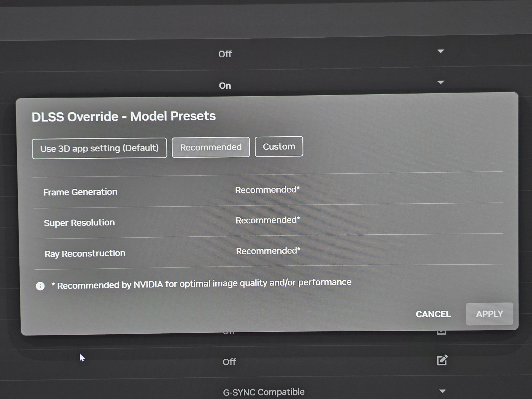This screenshot has height=399, width=532.
Task: Click the Super Resolution row label
Action: tap(79, 223)
